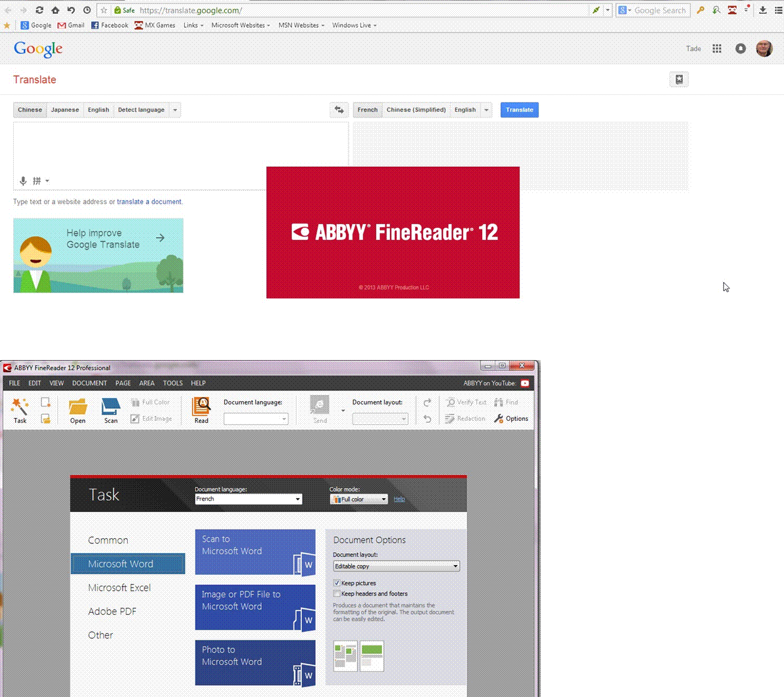Start Image or PDF File to Microsoft Word
The image size is (784, 697).
click(255, 607)
